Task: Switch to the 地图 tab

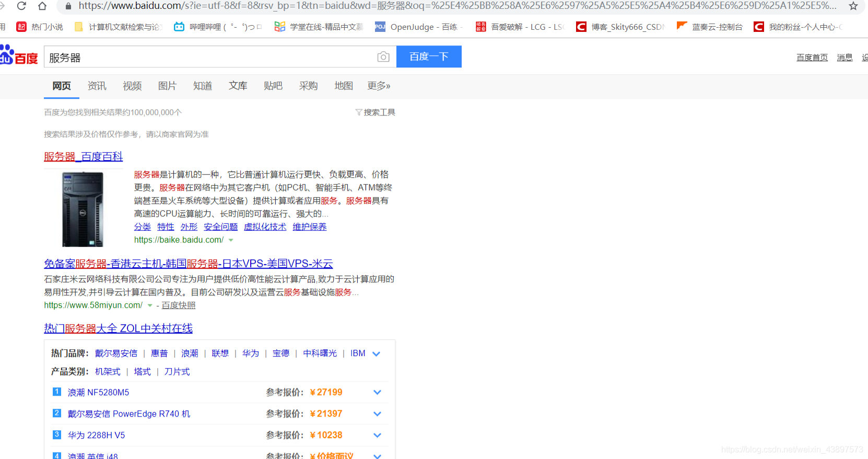Action: tap(344, 86)
